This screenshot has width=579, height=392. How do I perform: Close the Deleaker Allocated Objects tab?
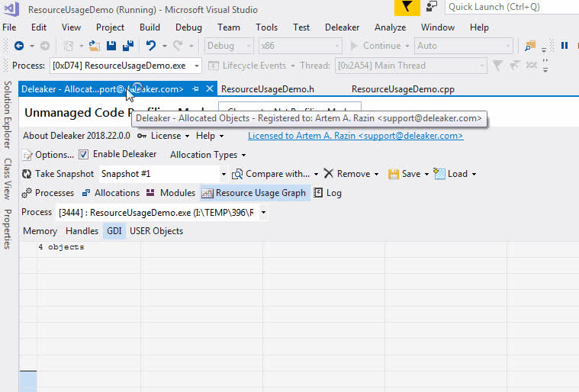(210, 88)
